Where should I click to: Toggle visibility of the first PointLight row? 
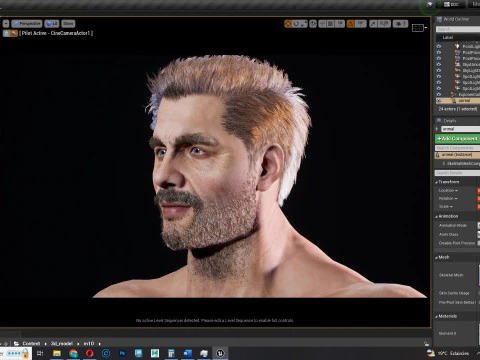click(x=439, y=46)
